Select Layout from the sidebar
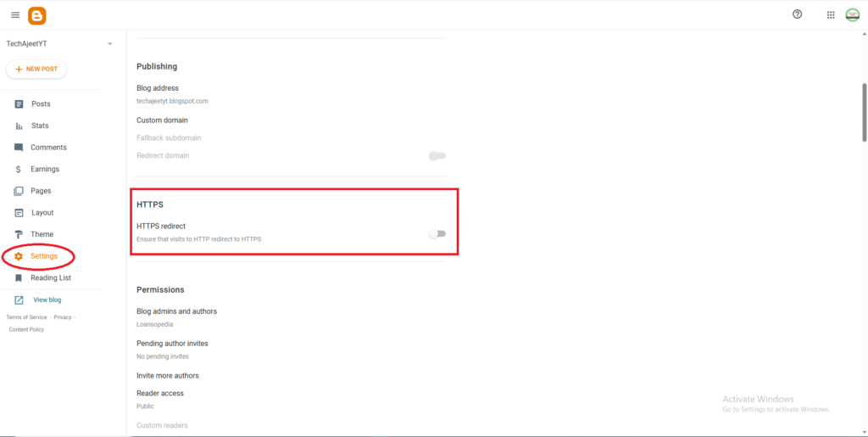The image size is (868, 437). (42, 213)
